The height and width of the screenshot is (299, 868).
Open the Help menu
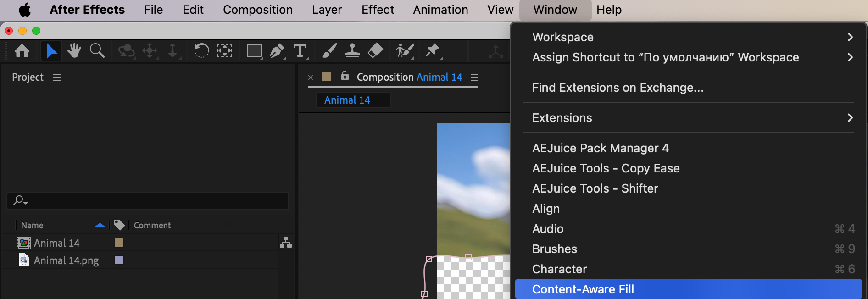[x=609, y=10]
